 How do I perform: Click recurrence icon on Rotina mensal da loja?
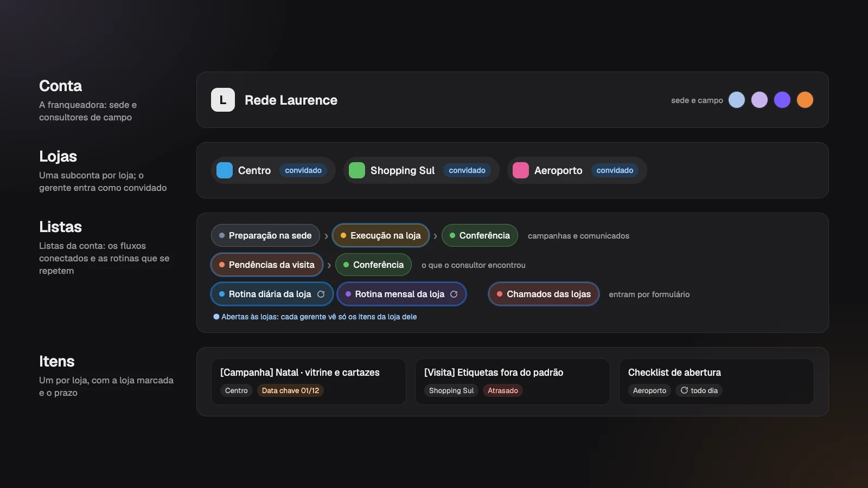[x=454, y=294]
